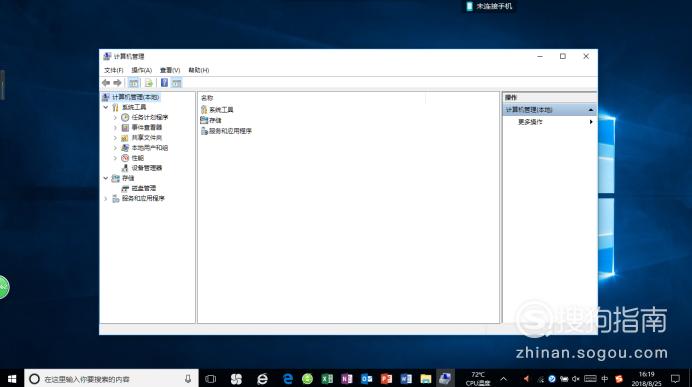692x387 pixels.
Task: Select 服务和应用程序 in the left tree
Action: (x=143, y=199)
